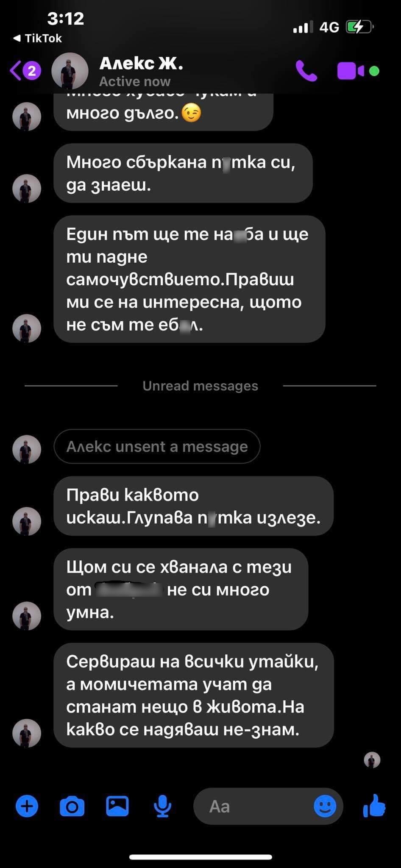Tap the battery status indicator

[359, 28]
